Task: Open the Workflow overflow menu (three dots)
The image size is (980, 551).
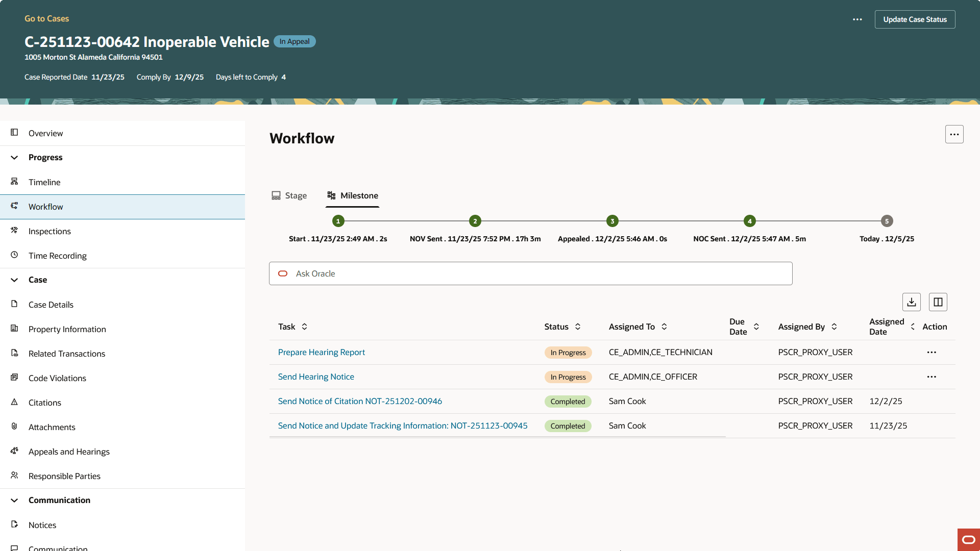Action: coord(954,134)
